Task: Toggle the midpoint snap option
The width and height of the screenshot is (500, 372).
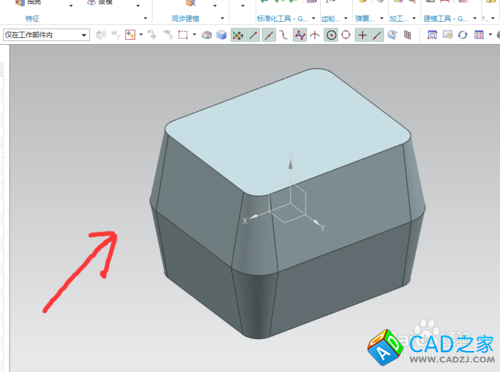Action: pos(269,35)
